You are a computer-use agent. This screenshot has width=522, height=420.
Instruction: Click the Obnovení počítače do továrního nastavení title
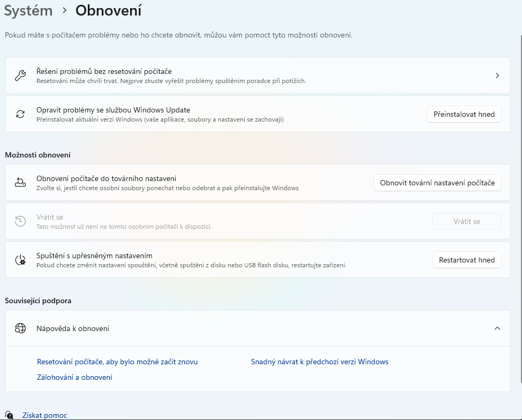[106, 178]
